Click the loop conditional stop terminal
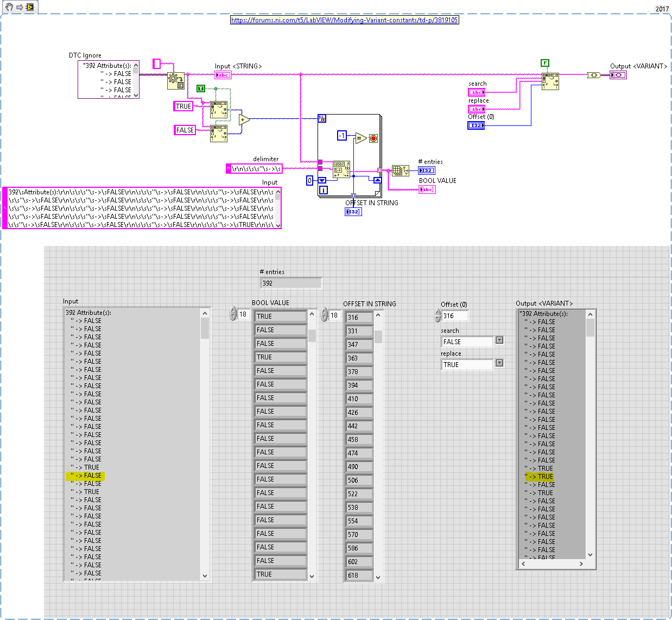Viewport: 672px width, 620px height. click(x=373, y=138)
